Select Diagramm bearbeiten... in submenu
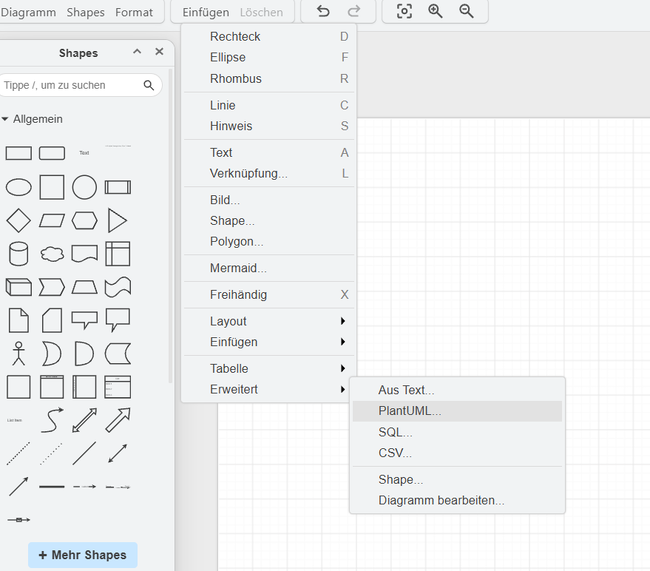 (457, 501)
